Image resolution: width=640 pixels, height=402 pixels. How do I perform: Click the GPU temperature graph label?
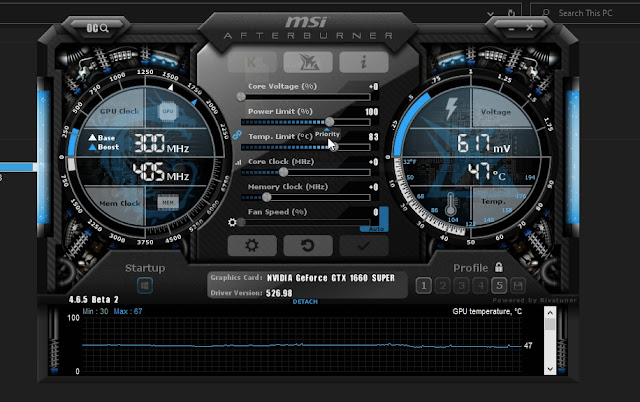(x=487, y=311)
